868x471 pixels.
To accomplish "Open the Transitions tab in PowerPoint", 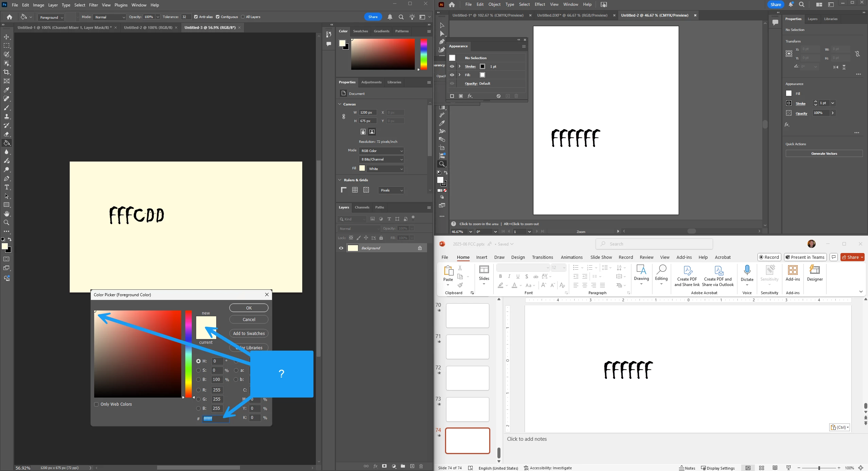I will click(542, 257).
